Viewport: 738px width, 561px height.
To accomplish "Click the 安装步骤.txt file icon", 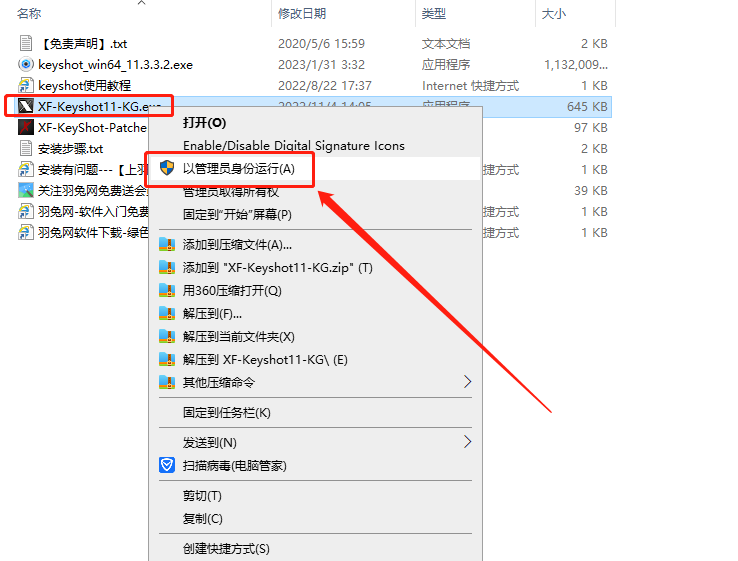I will point(26,148).
